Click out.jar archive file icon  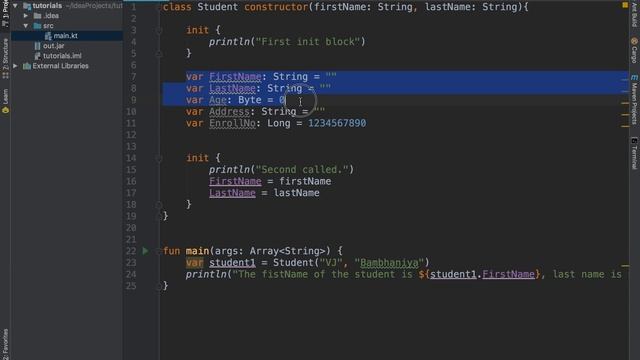[38, 46]
